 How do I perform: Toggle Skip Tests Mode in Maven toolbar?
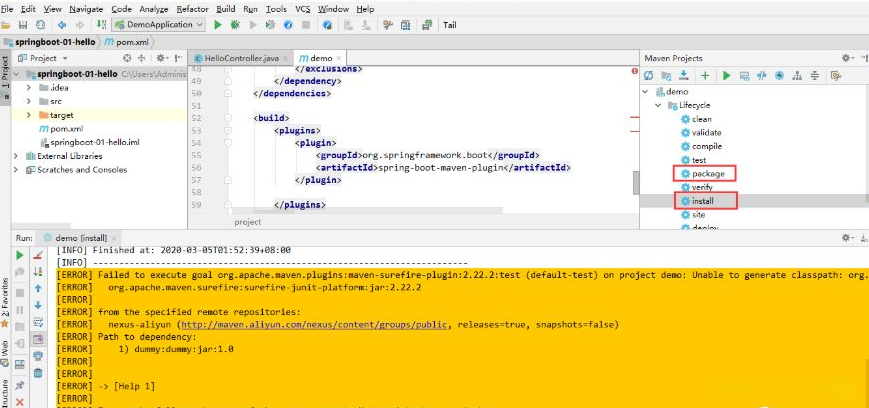[x=780, y=76]
